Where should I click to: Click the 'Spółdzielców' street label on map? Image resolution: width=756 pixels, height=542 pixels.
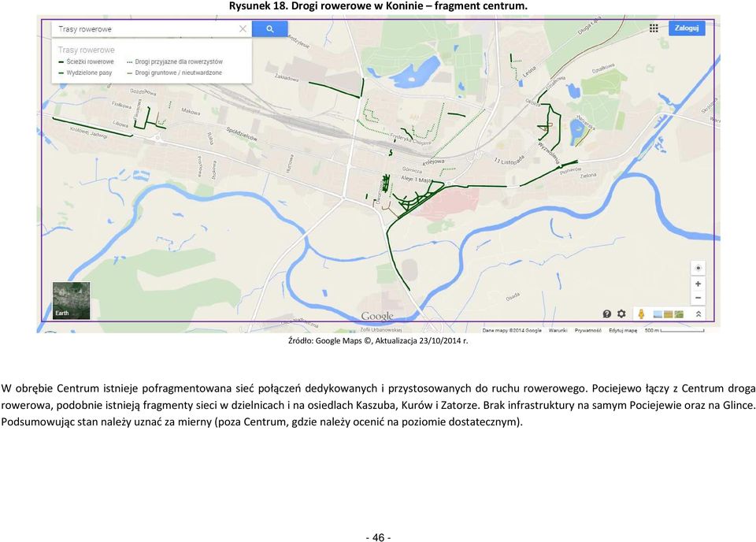(242, 134)
